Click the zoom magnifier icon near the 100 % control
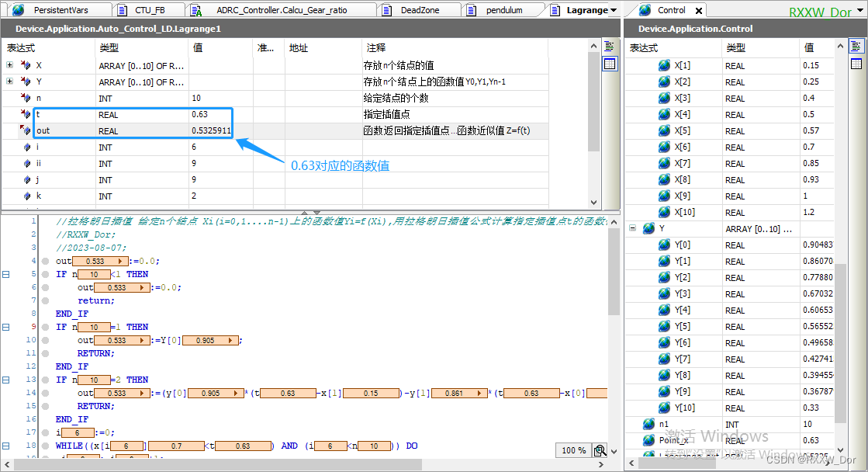The width and height of the screenshot is (868, 472). click(x=599, y=450)
